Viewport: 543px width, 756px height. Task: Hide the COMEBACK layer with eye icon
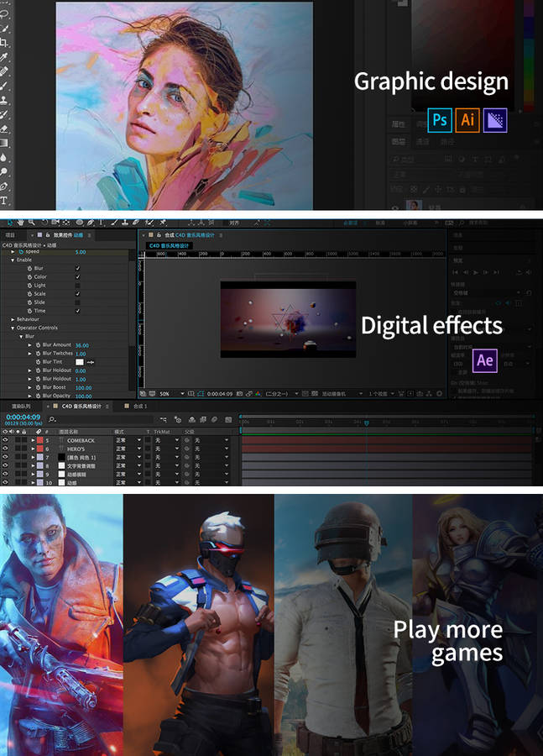5,441
